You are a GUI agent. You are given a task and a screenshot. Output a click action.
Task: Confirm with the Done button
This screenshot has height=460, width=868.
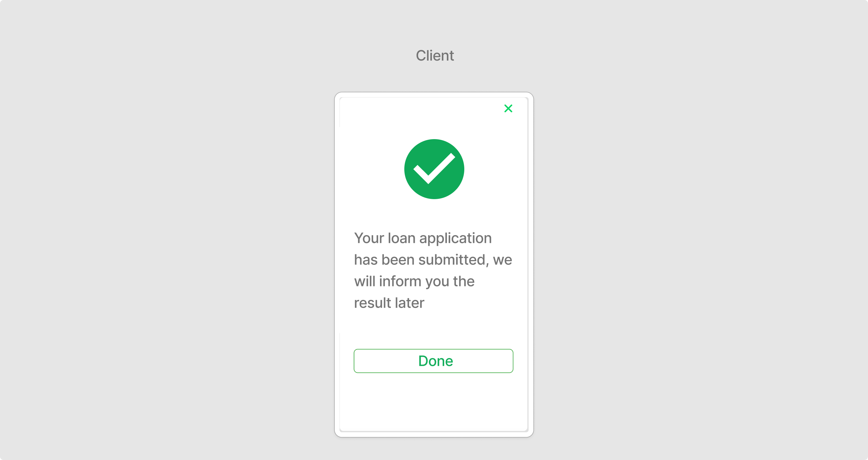433,361
